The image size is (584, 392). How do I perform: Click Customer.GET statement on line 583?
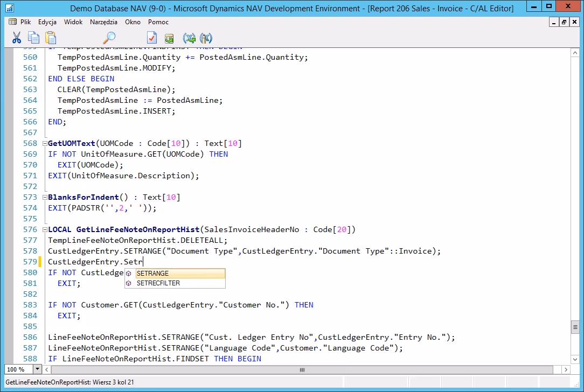click(180, 305)
